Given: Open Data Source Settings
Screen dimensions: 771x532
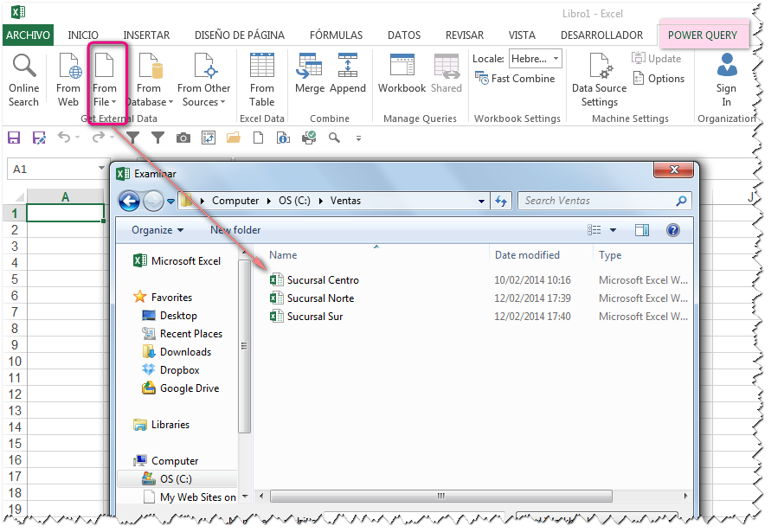Looking at the screenshot, I should [x=599, y=82].
